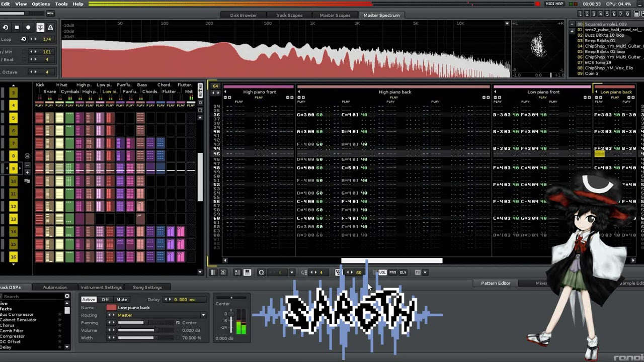Select pattern 16 in the sequencer

coord(14,256)
